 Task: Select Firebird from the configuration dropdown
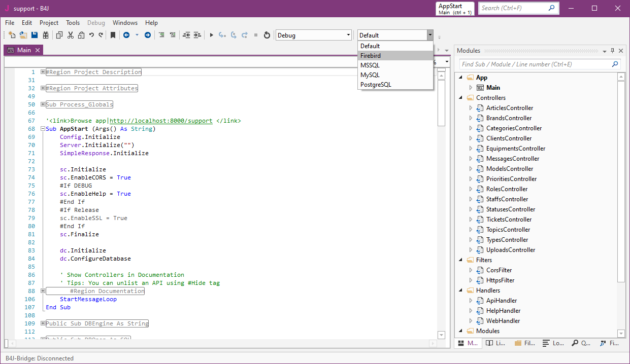[371, 56]
